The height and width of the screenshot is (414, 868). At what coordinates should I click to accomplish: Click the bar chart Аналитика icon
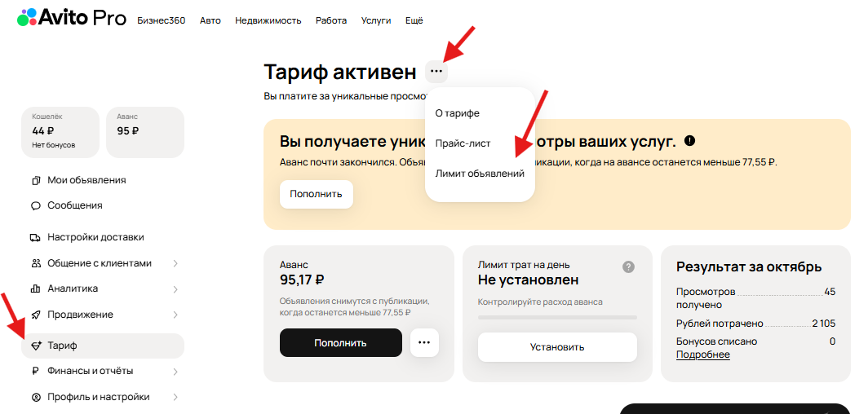[x=36, y=288]
